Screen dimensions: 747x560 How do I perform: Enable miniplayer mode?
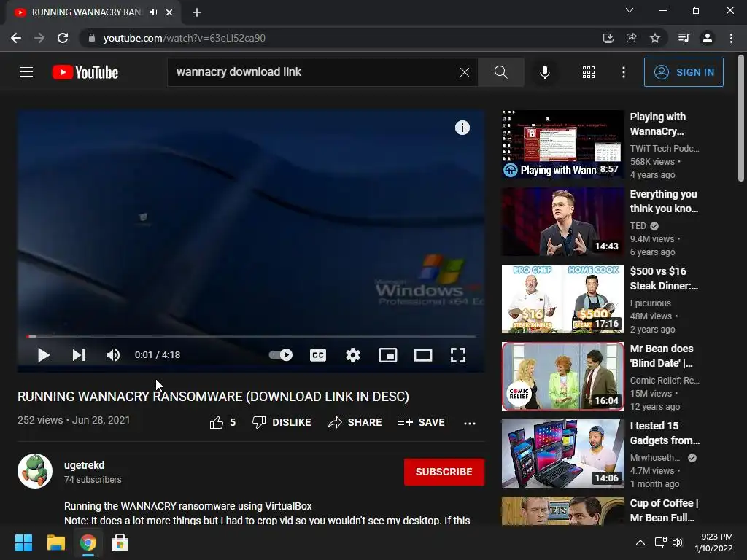(x=388, y=355)
